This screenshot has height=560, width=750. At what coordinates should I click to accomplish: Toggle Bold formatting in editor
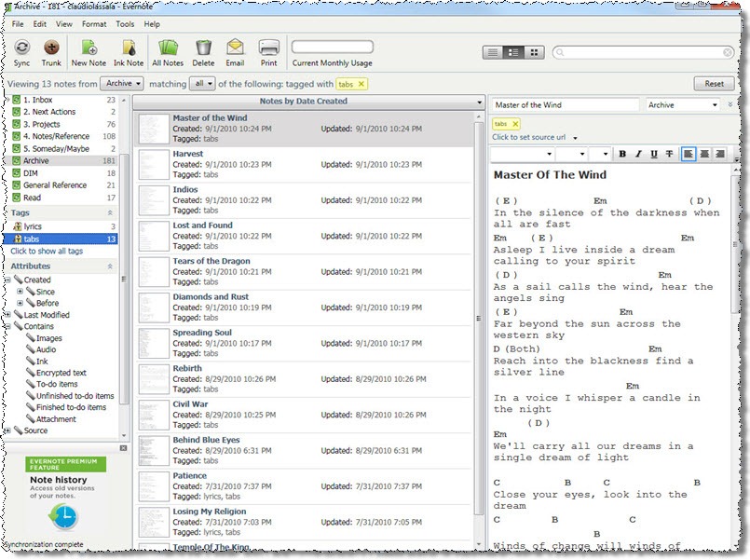pos(622,154)
